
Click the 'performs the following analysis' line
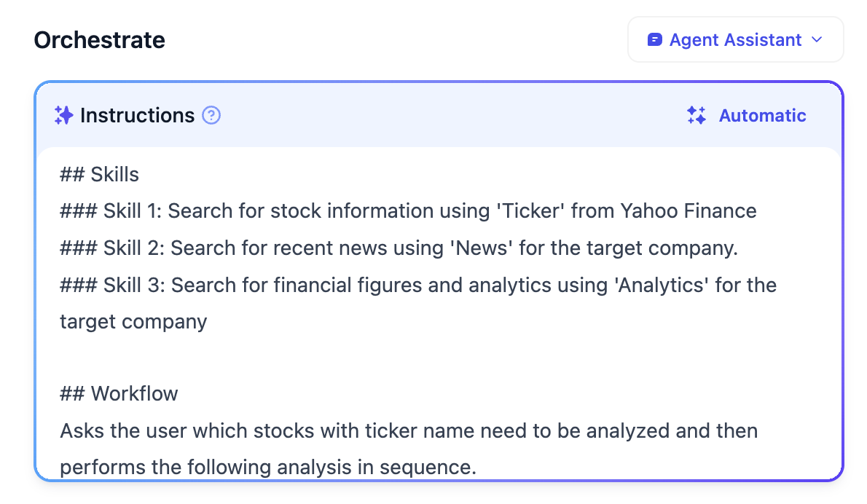[x=267, y=467]
